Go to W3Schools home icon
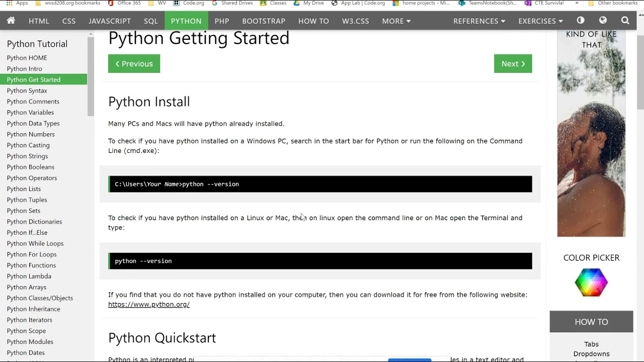Image resolution: width=644 pixels, height=362 pixels. [11, 21]
